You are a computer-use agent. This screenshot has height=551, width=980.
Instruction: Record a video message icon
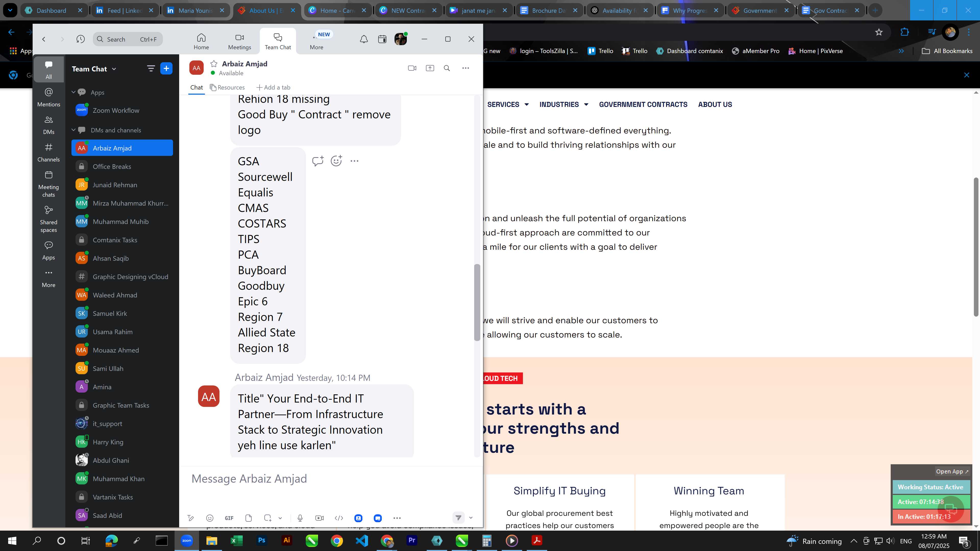click(x=320, y=518)
